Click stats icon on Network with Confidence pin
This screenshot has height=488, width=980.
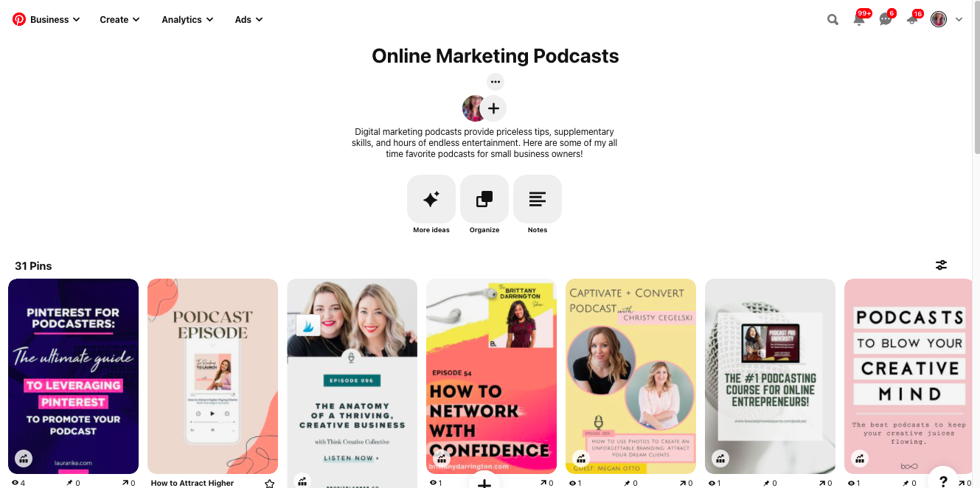pos(442,459)
